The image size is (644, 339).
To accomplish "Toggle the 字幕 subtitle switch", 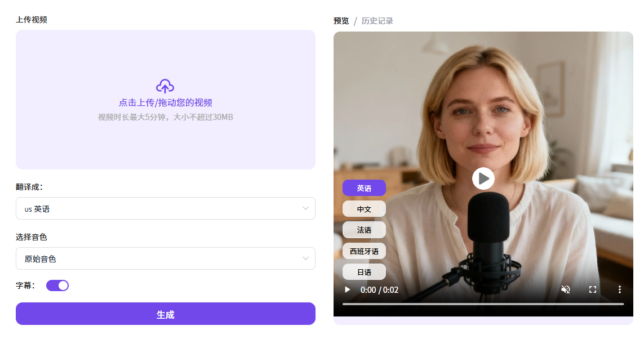I will (x=57, y=286).
